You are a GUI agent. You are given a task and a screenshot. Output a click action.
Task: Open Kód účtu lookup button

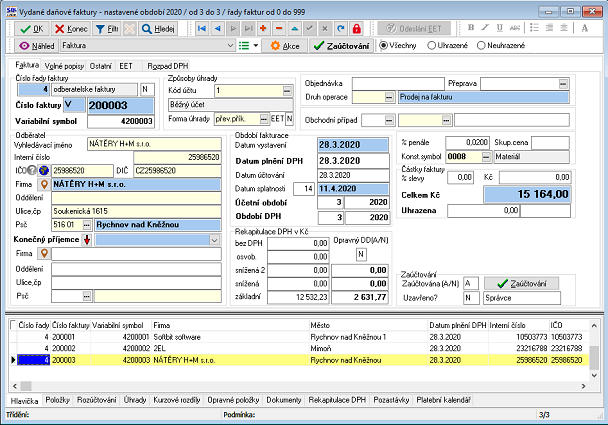(287, 91)
